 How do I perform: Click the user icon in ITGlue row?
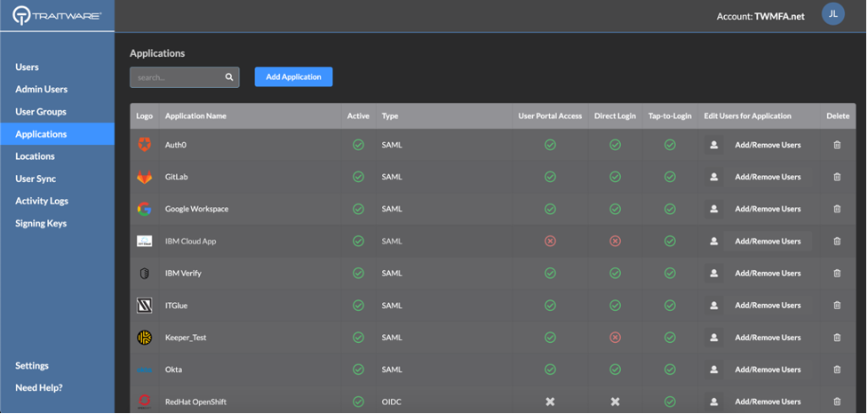(x=714, y=306)
